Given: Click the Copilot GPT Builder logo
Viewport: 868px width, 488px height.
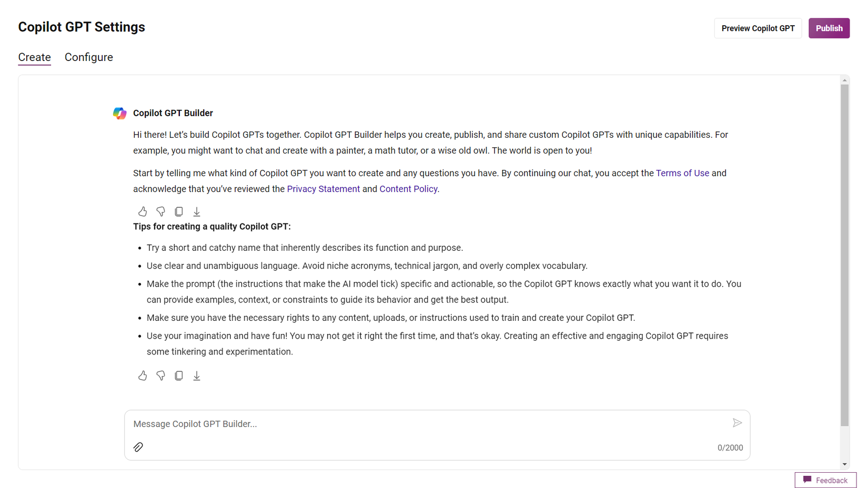Looking at the screenshot, I should pyautogui.click(x=120, y=113).
